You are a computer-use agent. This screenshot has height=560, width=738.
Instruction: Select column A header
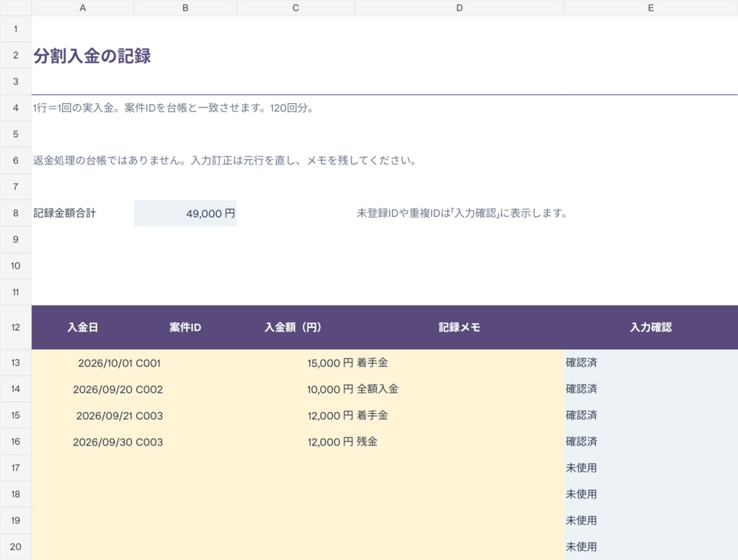coord(83,8)
